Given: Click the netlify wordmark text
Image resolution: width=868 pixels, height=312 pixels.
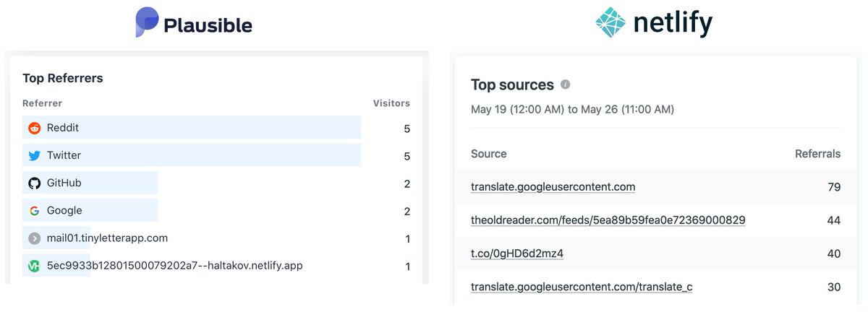Looking at the screenshot, I should point(673,24).
